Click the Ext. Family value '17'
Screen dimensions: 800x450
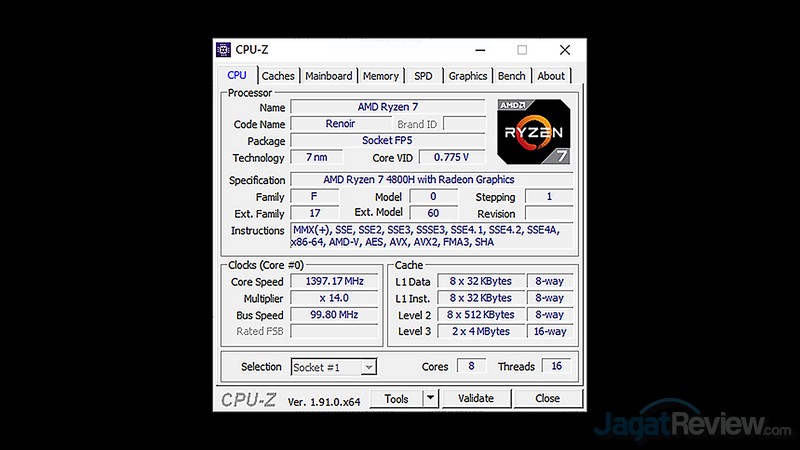tap(314, 213)
